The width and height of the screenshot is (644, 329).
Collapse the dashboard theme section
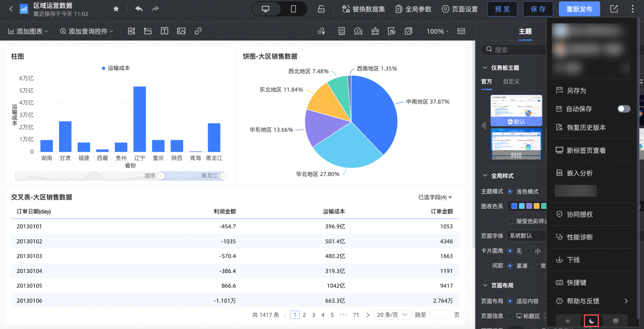[485, 68]
